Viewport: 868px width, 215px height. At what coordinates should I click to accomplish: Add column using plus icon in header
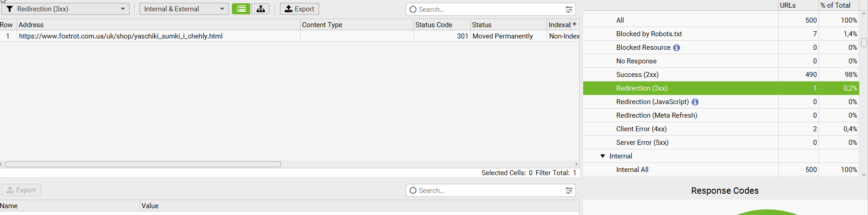pos(575,24)
